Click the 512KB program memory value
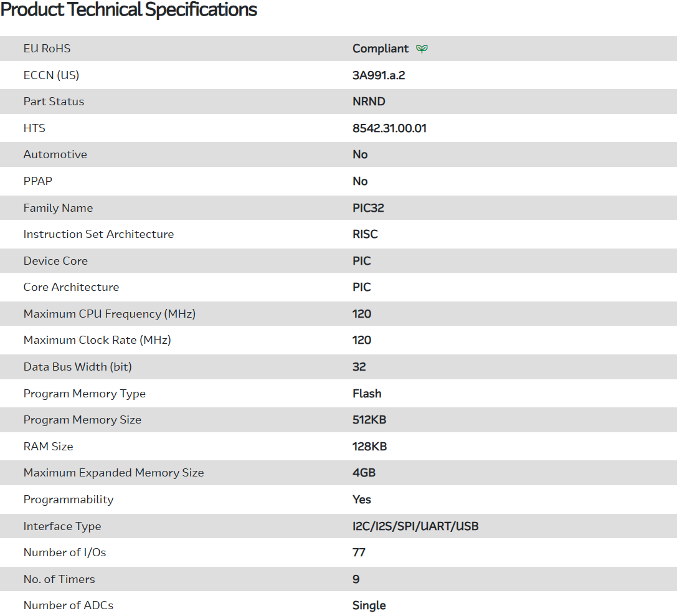 point(369,420)
